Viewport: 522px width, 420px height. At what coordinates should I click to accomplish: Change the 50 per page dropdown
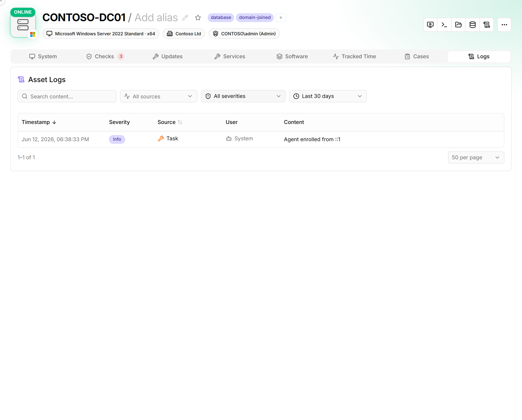[476, 157]
